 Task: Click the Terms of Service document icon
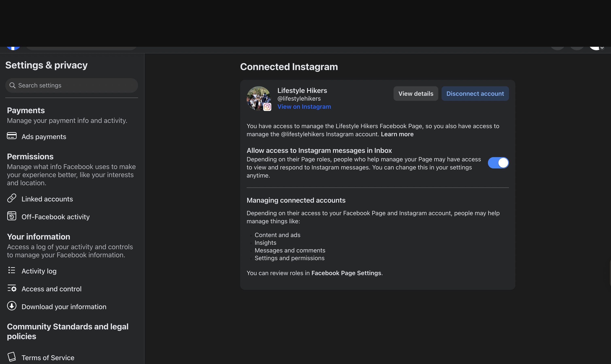12,357
